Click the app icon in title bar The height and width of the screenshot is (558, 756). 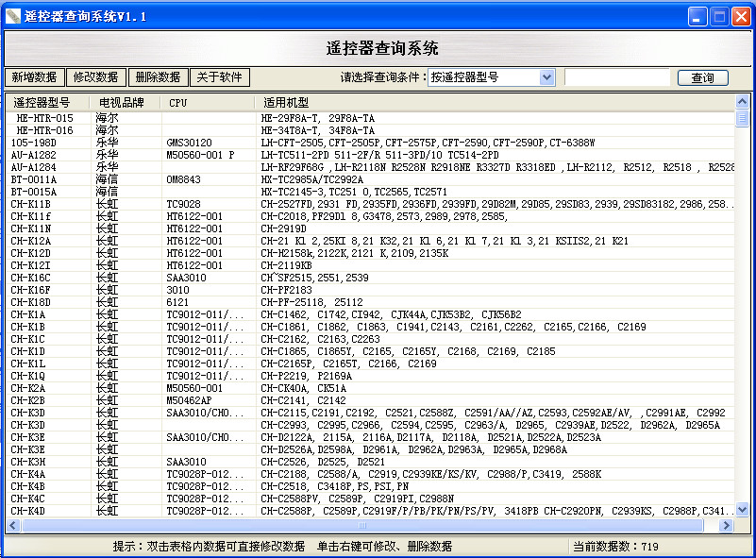[x=13, y=16]
